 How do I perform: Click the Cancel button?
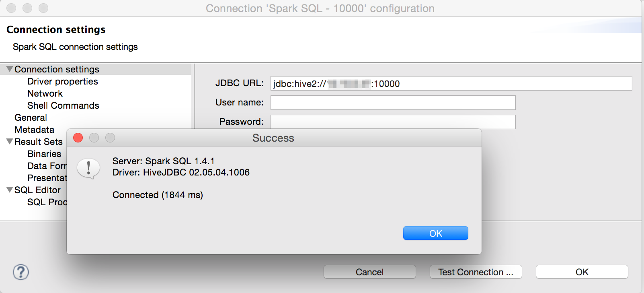point(370,272)
